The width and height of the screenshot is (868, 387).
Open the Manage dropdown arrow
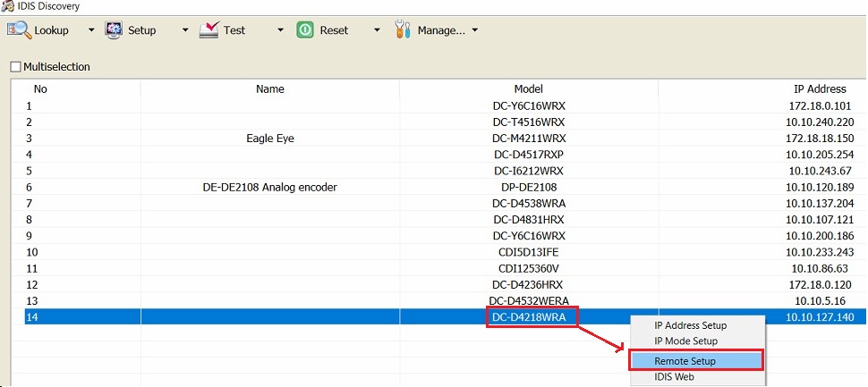(x=474, y=30)
